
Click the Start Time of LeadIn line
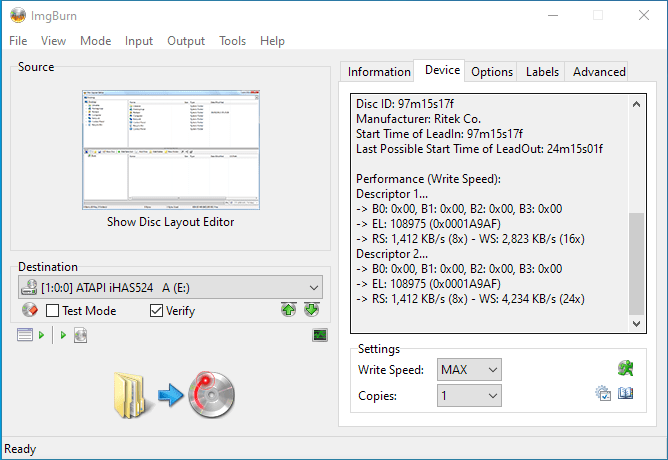pos(439,134)
